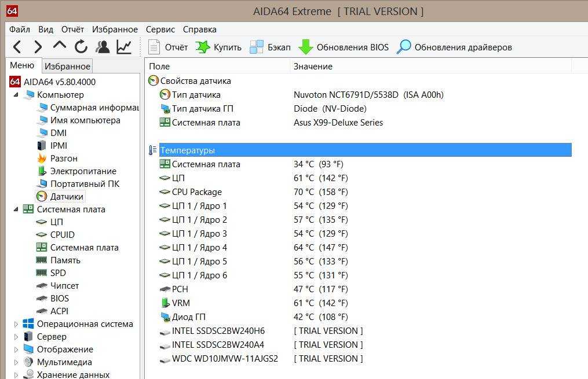Select Чипсет in the tree
The height and width of the screenshot is (379, 588).
pyautogui.click(x=57, y=286)
